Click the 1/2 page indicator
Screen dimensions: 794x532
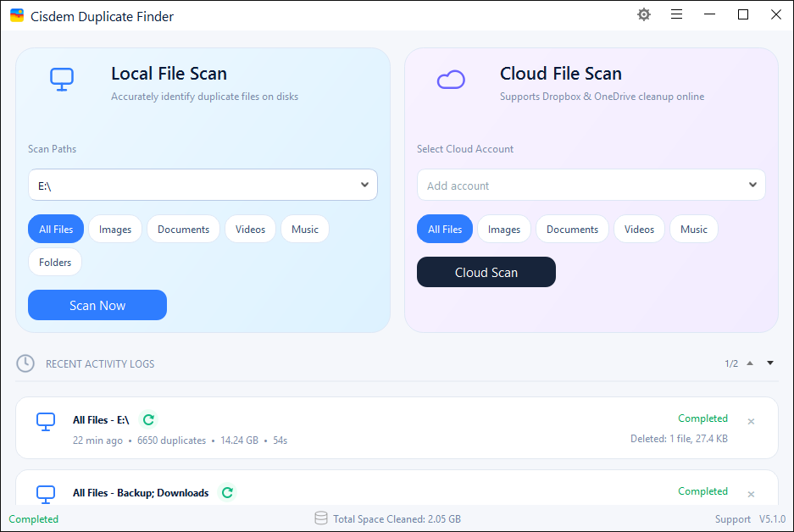pyautogui.click(x=731, y=363)
